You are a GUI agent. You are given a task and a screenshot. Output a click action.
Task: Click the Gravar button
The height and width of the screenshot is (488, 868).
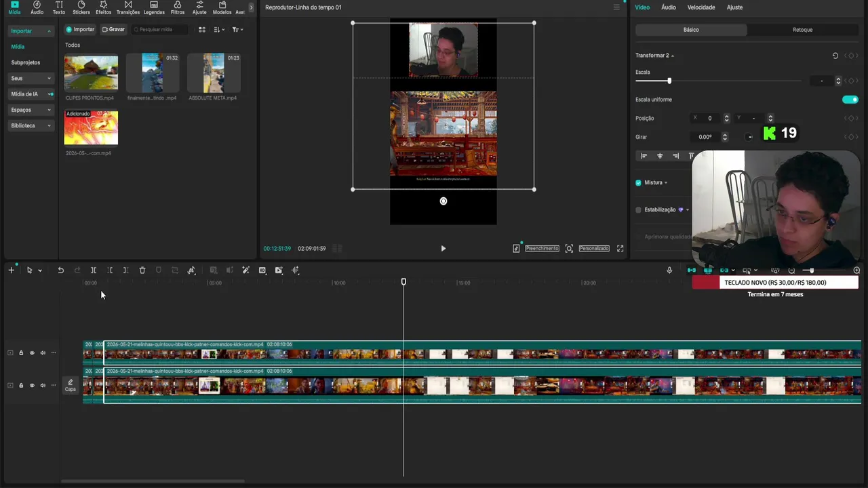pos(113,30)
